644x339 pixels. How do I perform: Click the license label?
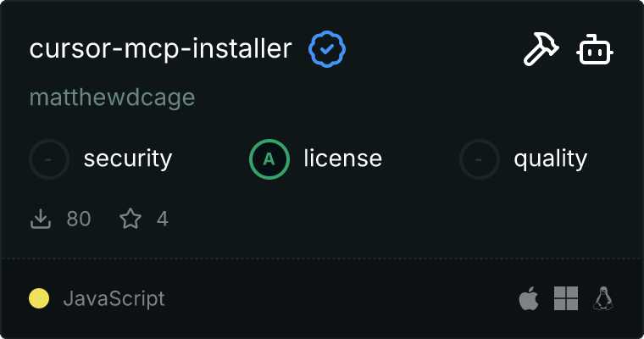click(342, 158)
